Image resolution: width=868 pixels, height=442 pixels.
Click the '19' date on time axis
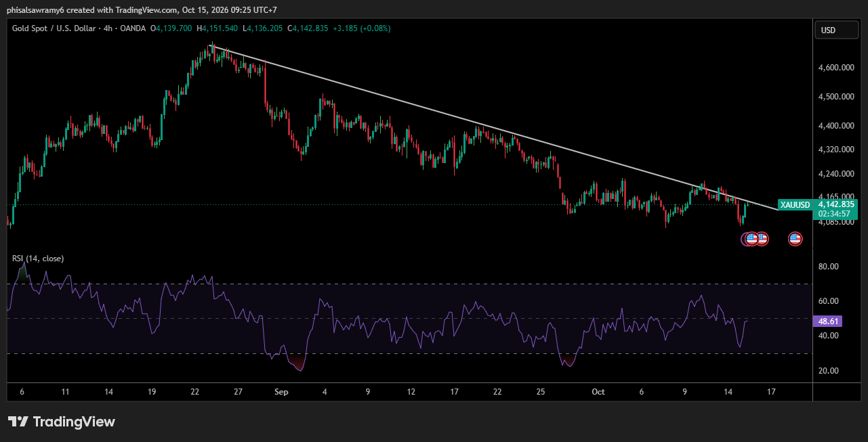[x=152, y=392]
